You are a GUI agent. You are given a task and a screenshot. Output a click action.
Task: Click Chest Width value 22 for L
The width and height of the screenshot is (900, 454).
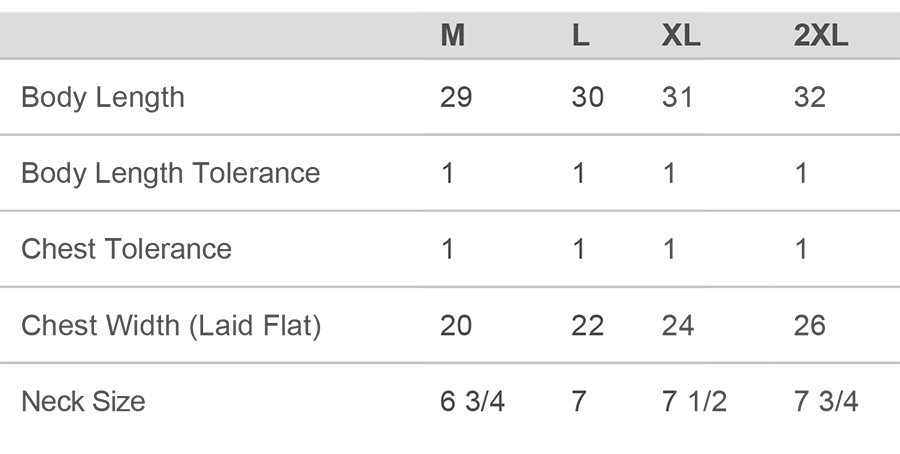pyautogui.click(x=587, y=325)
